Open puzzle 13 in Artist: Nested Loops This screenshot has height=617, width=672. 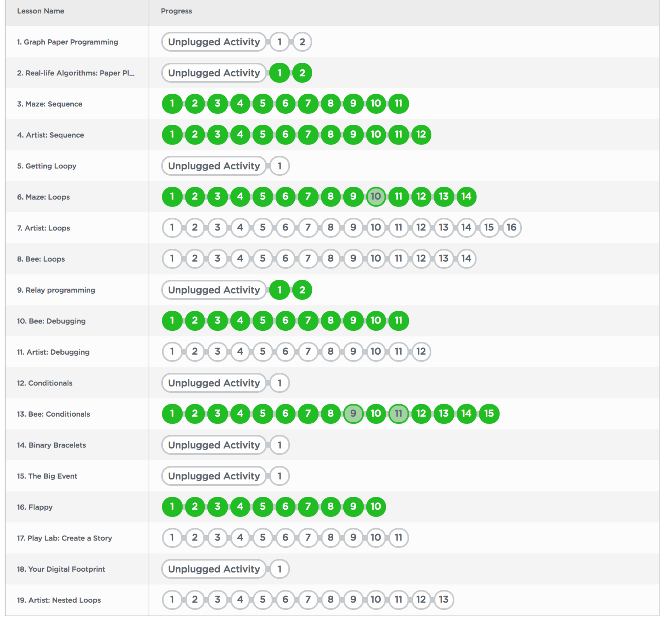443,599
